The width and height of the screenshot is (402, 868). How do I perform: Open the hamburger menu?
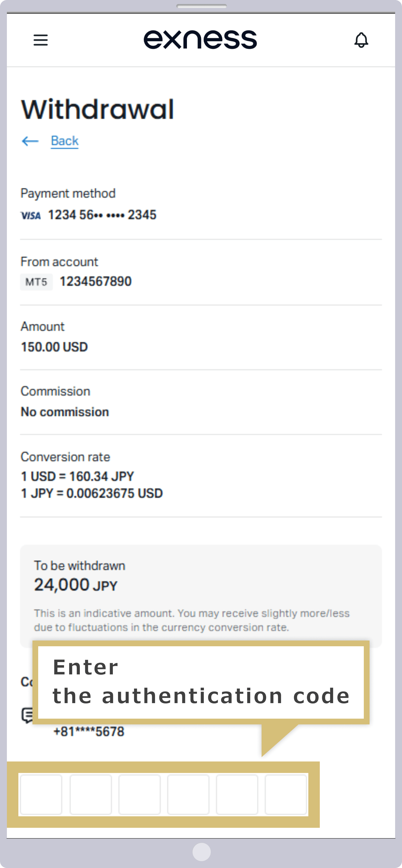coord(40,40)
